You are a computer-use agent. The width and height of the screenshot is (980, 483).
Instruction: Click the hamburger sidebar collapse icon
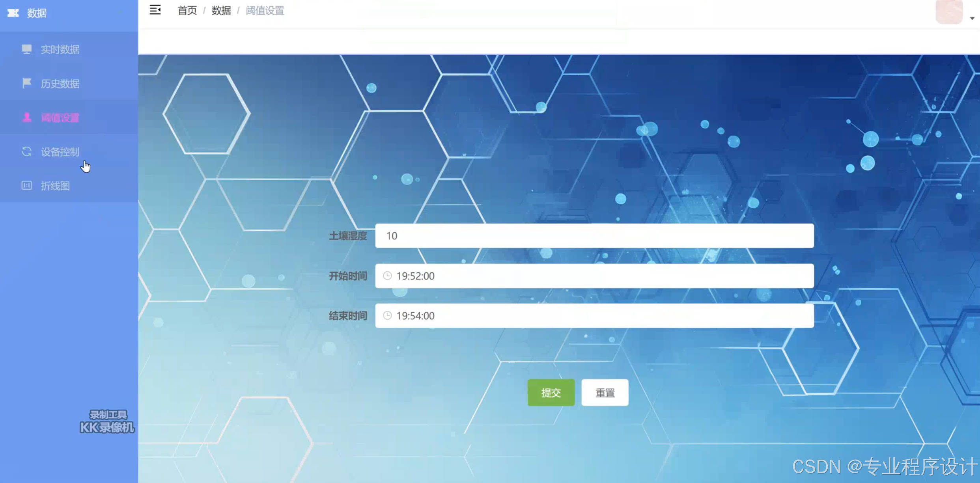(155, 10)
